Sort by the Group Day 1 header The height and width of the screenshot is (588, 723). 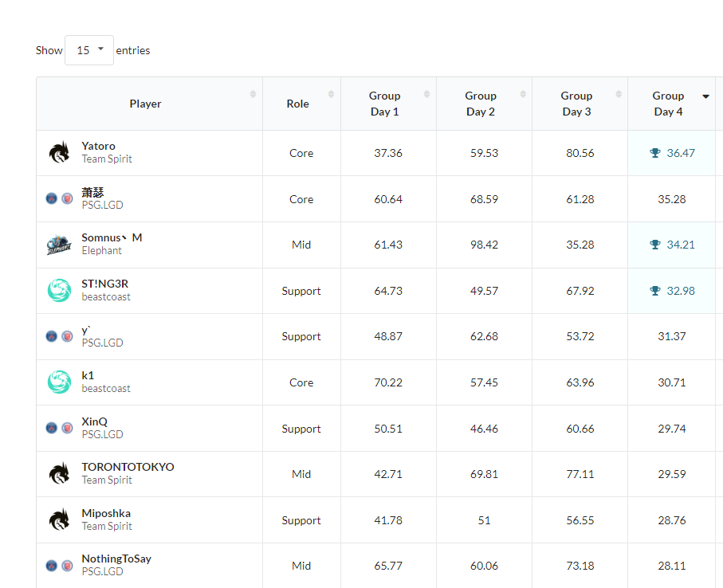[385, 104]
